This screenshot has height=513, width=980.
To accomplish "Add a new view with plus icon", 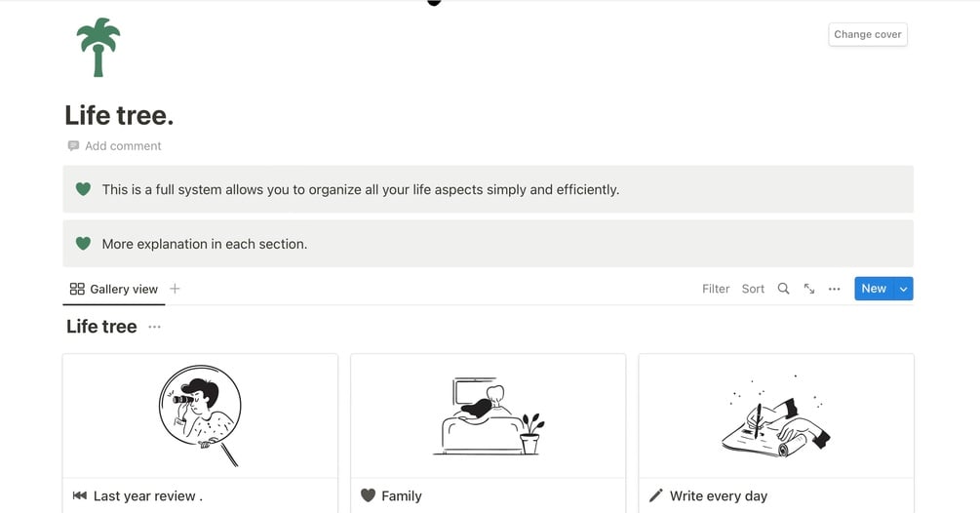I will tap(175, 289).
